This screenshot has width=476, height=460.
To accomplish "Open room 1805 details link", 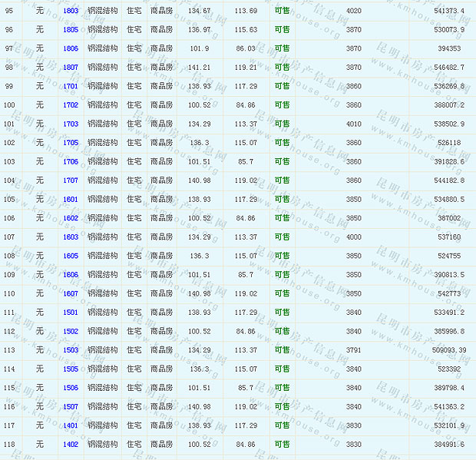I will [x=71, y=30].
